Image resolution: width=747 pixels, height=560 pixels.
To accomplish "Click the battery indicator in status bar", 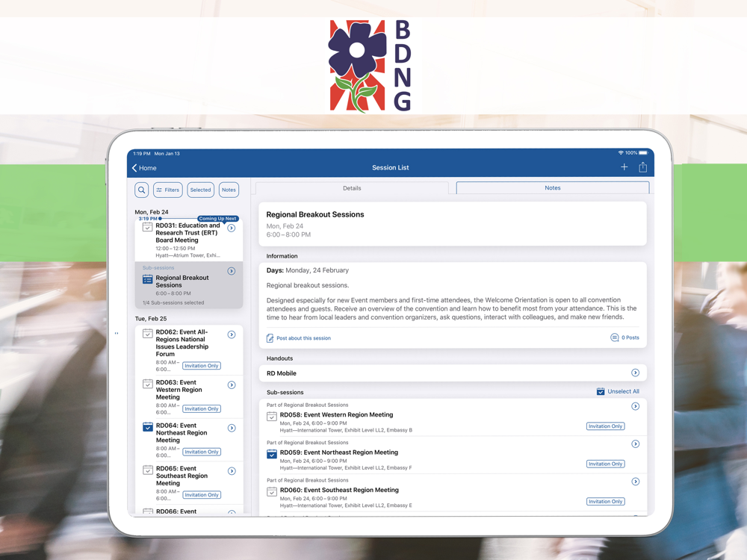I will (x=643, y=153).
